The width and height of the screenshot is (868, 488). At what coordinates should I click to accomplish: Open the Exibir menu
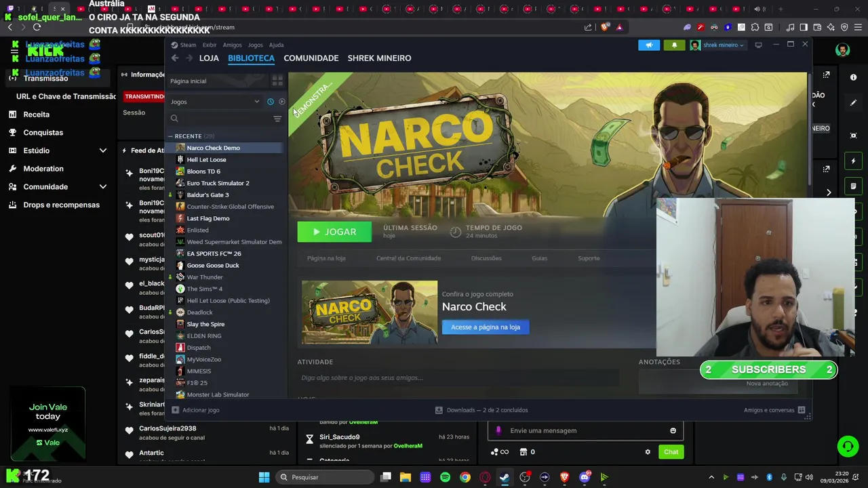(x=210, y=45)
